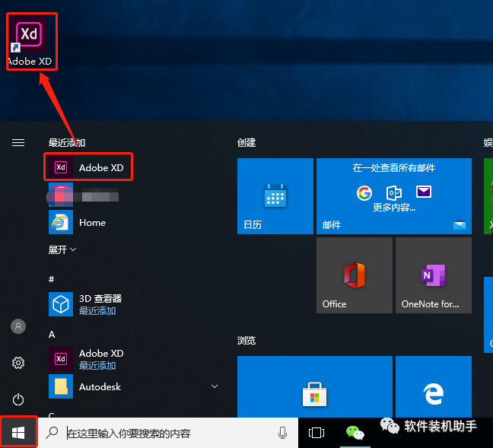
Task: Open the OneNote for... tile
Action: (434, 275)
